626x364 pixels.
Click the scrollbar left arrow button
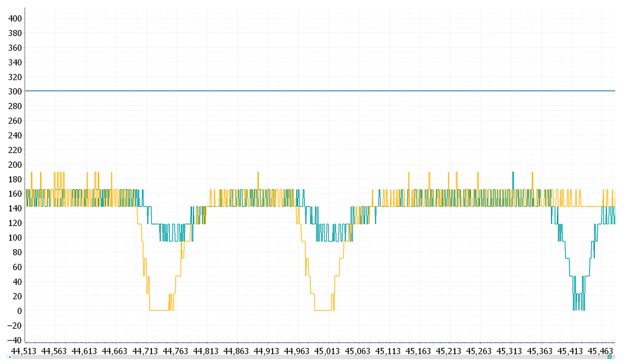10,357
